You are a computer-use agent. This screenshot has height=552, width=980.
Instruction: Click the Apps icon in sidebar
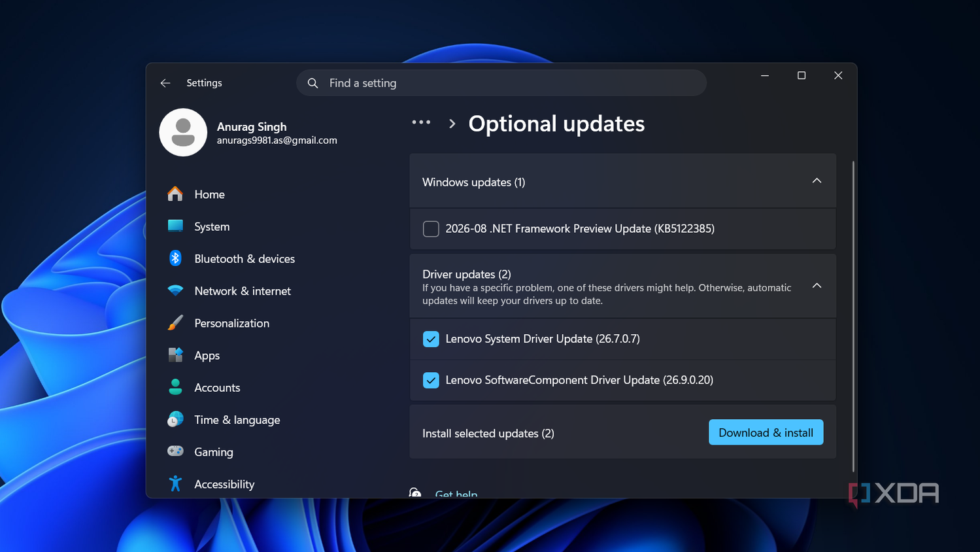tap(175, 355)
